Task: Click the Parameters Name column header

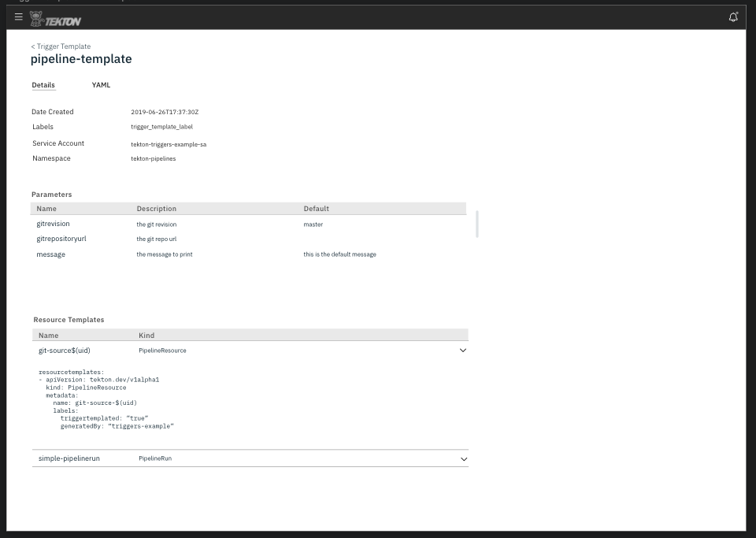Action: tap(46, 209)
